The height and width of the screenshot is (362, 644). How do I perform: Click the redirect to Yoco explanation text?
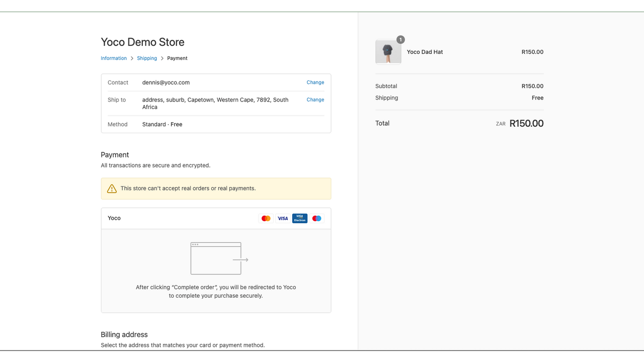pos(216,292)
